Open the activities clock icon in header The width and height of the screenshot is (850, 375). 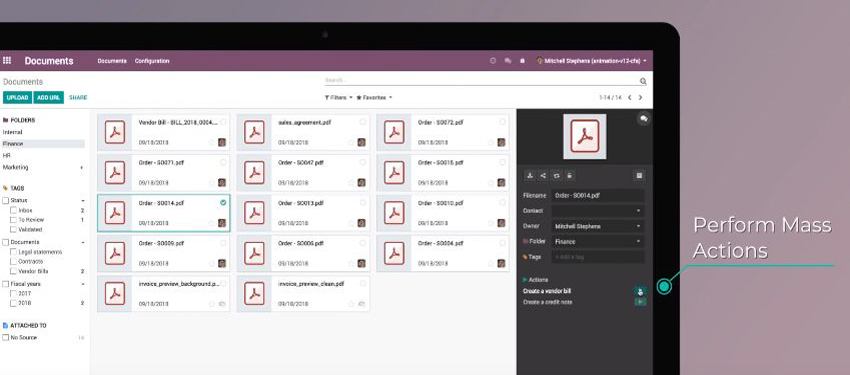tap(493, 61)
